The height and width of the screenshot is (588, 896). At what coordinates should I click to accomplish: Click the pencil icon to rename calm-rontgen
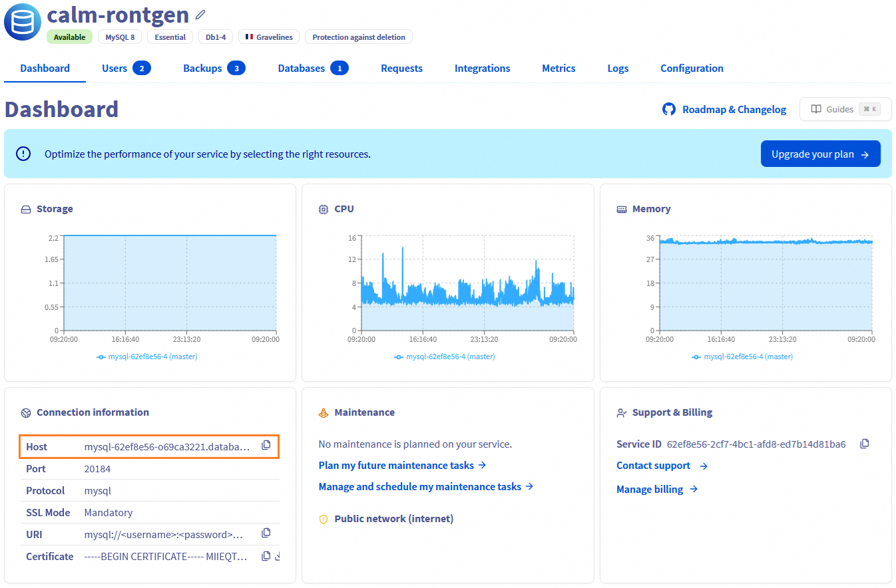tap(200, 15)
